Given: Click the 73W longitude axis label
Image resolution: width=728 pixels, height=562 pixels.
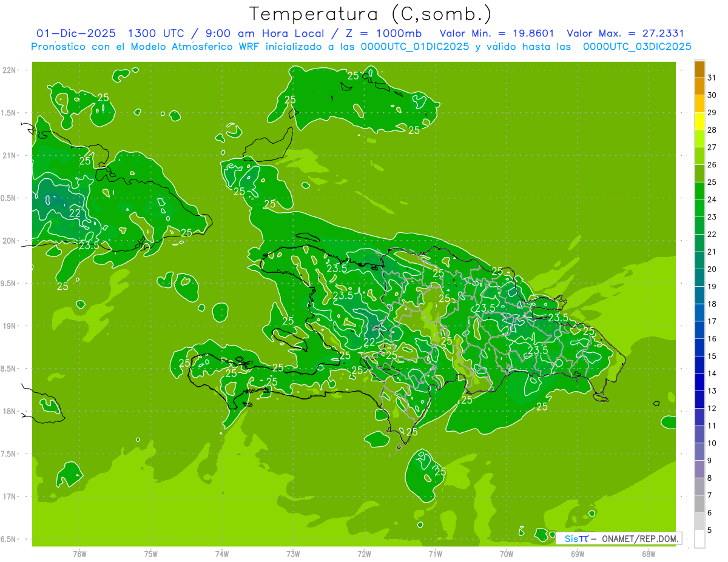Looking at the screenshot, I should tap(293, 554).
